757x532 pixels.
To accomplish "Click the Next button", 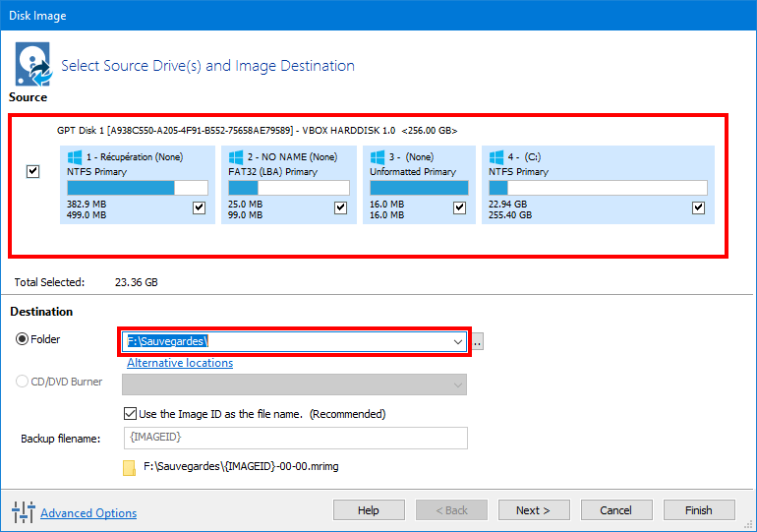I will 534,510.
